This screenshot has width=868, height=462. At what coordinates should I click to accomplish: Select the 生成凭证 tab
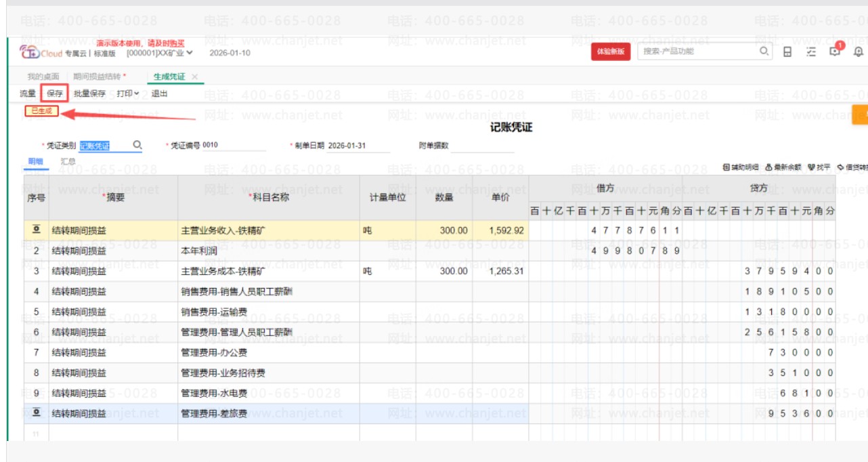169,77
